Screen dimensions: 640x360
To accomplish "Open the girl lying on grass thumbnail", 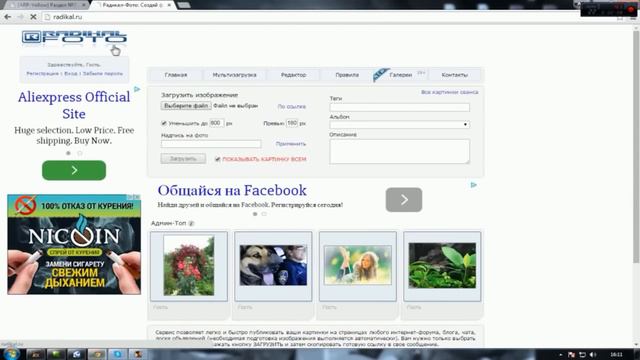I will tap(358, 266).
